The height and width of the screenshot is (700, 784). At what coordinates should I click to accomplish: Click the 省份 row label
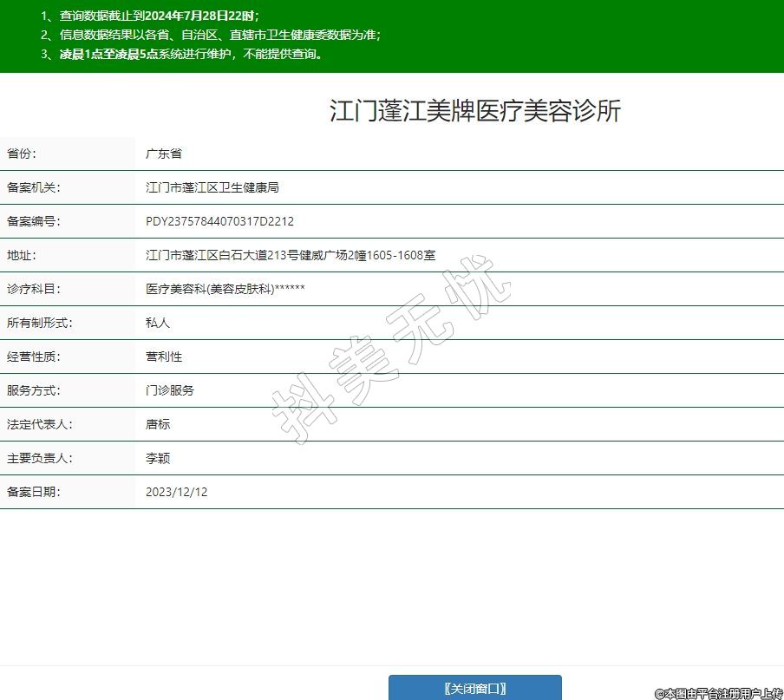point(22,154)
